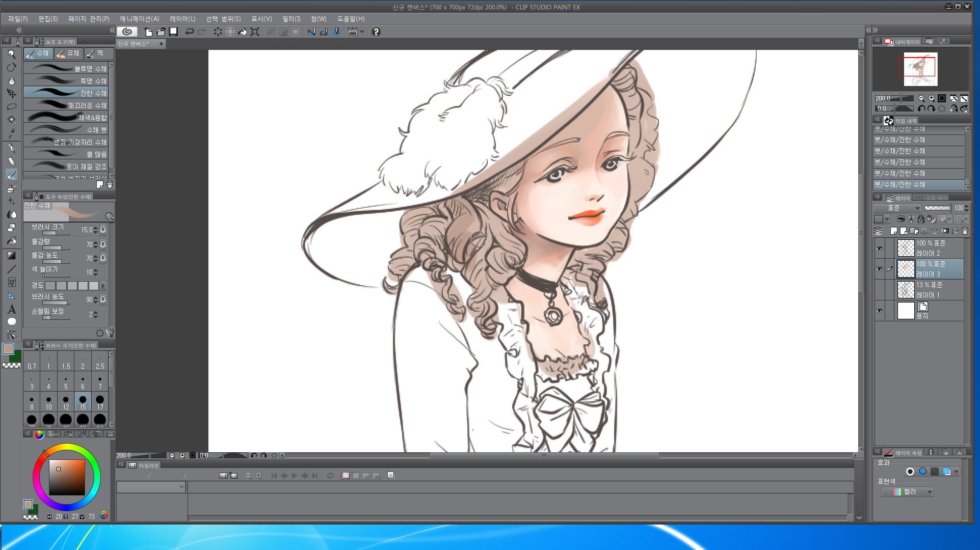The image size is (980, 550).
Task: Open layer panel menu icon
Action: [878, 198]
